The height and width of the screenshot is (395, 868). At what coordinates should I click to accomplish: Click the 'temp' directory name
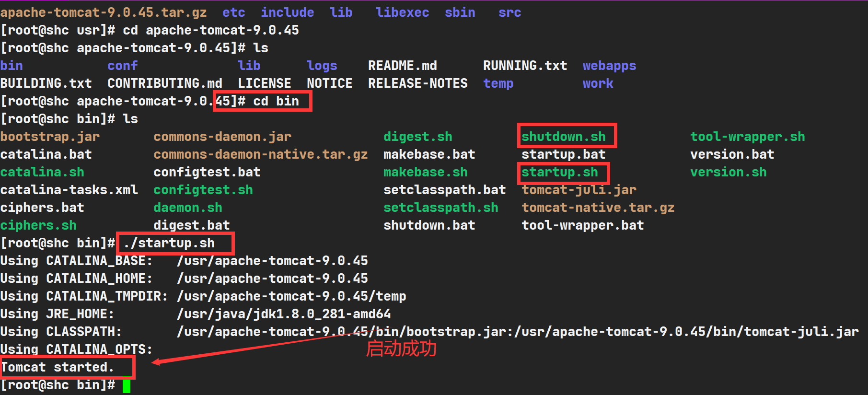498,83
